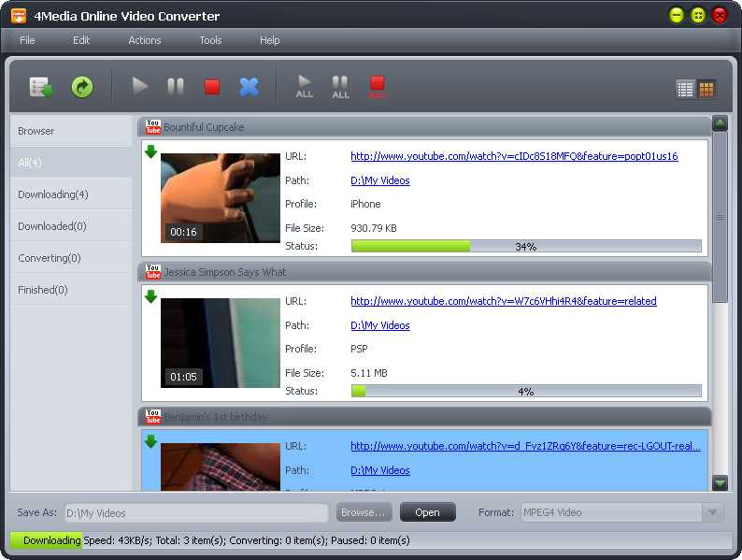The image size is (742, 560).
Task: Click the Save As path field
Action: [196, 512]
